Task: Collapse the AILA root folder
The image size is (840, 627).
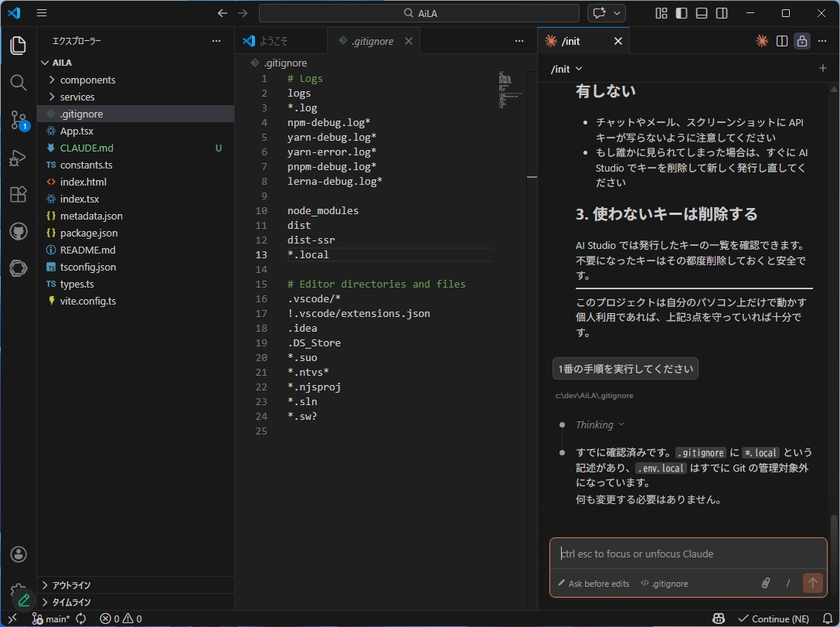Action: 135,63
